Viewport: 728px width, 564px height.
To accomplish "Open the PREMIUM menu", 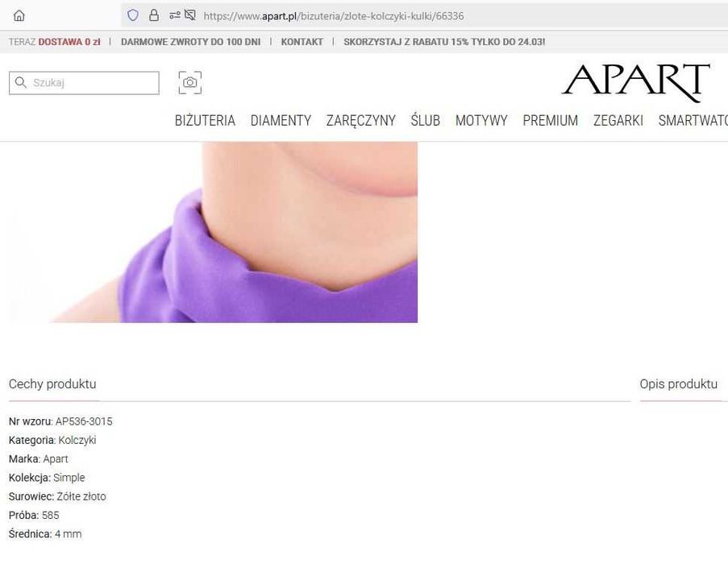I will [x=550, y=121].
